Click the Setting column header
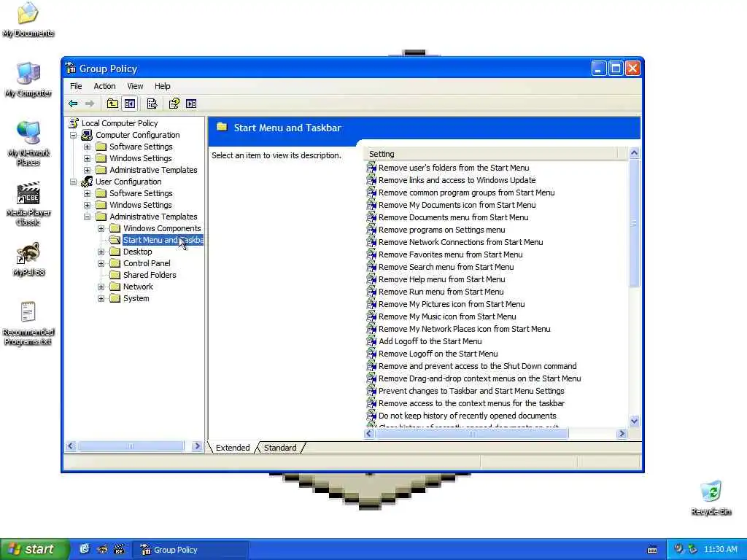The width and height of the screenshot is (747, 560). point(491,154)
